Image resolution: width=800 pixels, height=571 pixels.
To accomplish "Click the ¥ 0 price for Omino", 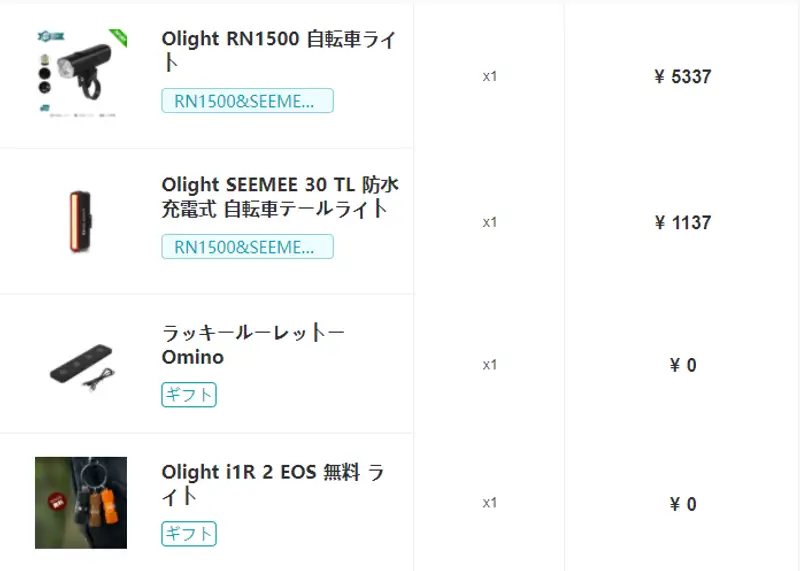I will [683, 365].
